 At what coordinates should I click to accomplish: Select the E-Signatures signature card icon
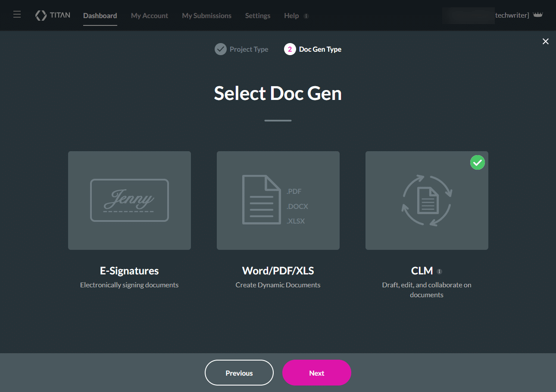pos(129,200)
